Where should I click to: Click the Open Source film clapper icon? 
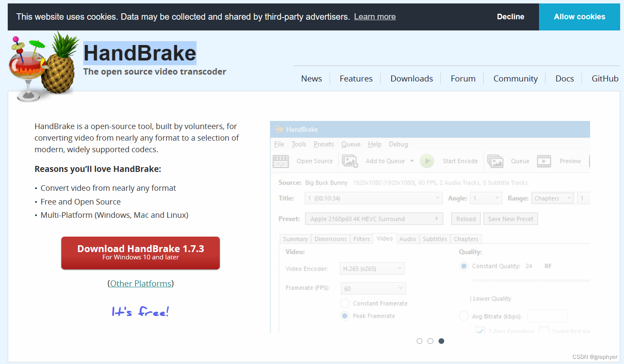pyautogui.click(x=281, y=161)
